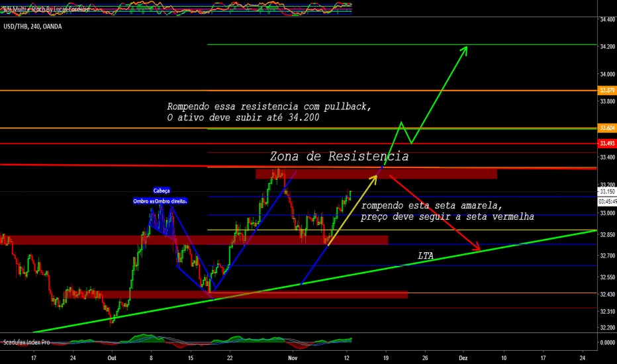Select the RSI Multi e Stoch indicator label
The image size is (617, 364).
pos(46,9)
